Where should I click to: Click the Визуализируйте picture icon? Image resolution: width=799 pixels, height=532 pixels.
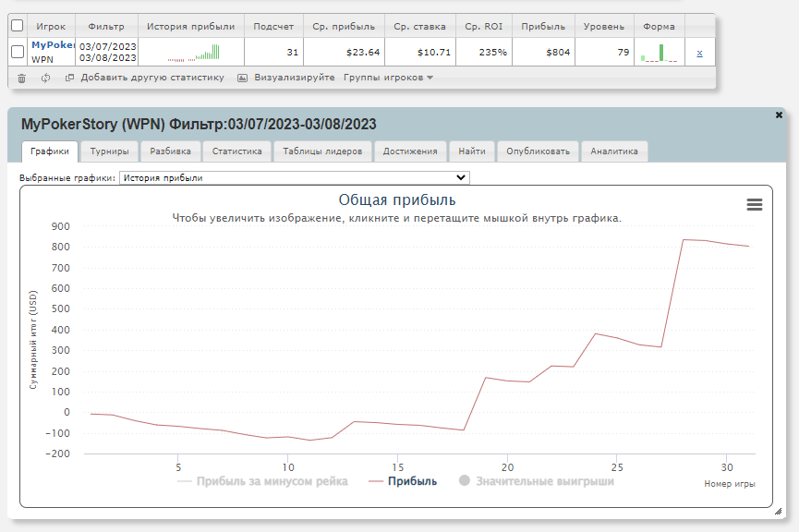[x=243, y=78]
